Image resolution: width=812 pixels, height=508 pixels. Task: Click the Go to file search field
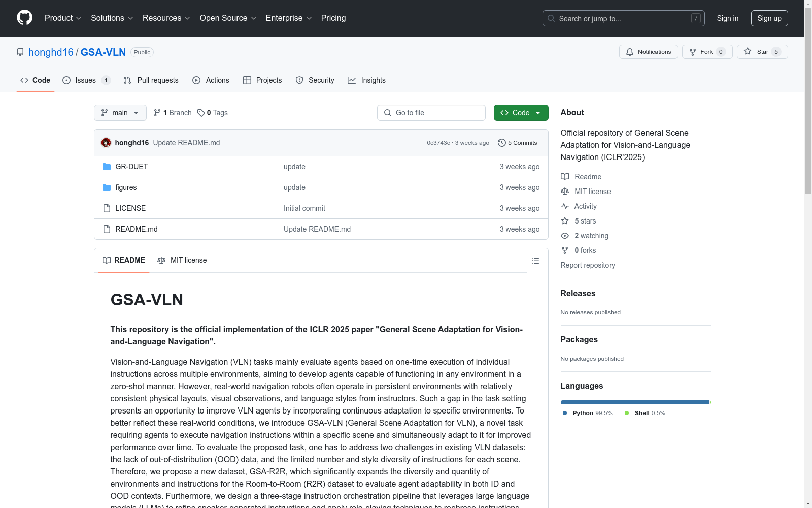[431, 113]
